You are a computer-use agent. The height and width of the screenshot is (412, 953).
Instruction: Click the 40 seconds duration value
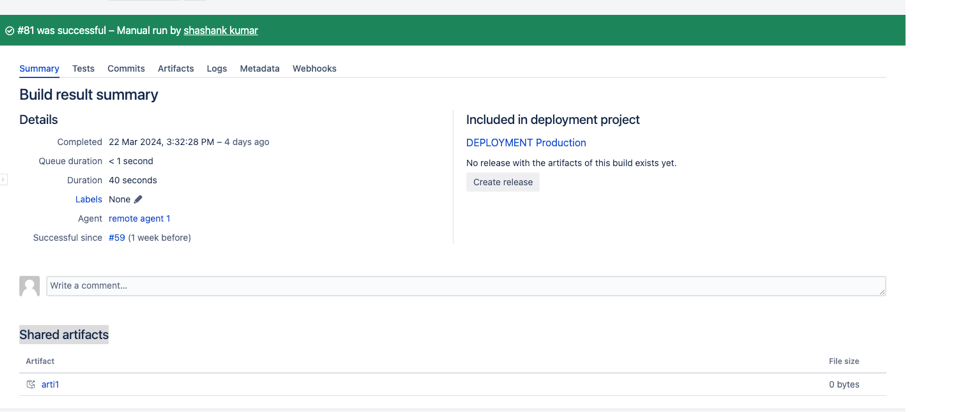coord(133,180)
